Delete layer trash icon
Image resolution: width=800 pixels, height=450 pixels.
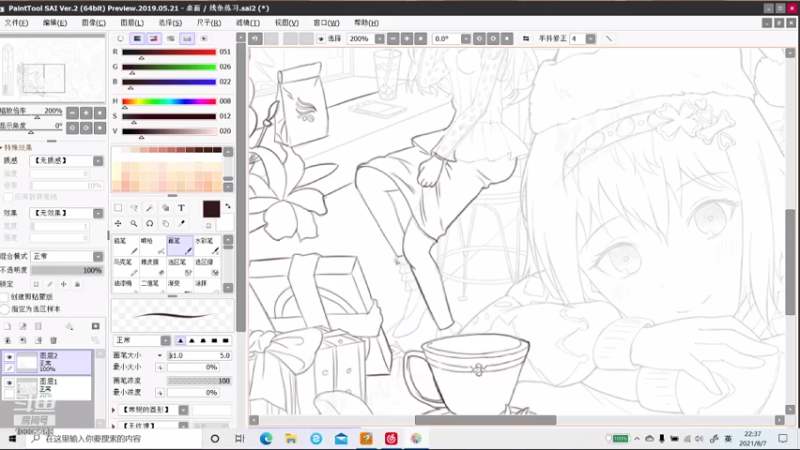54,340
